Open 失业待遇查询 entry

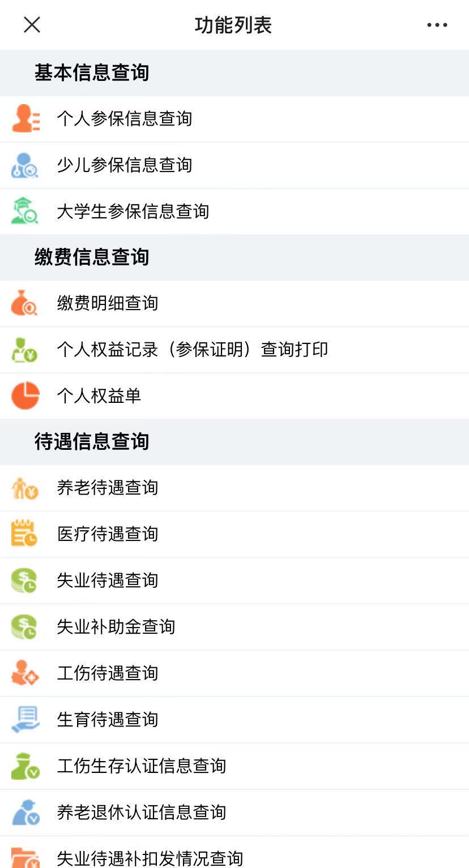(108, 581)
